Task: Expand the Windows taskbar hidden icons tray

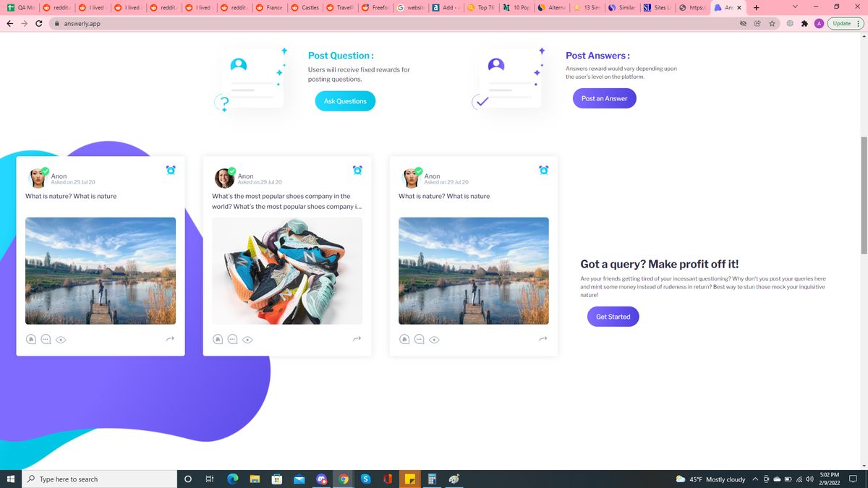Action: tap(754, 479)
